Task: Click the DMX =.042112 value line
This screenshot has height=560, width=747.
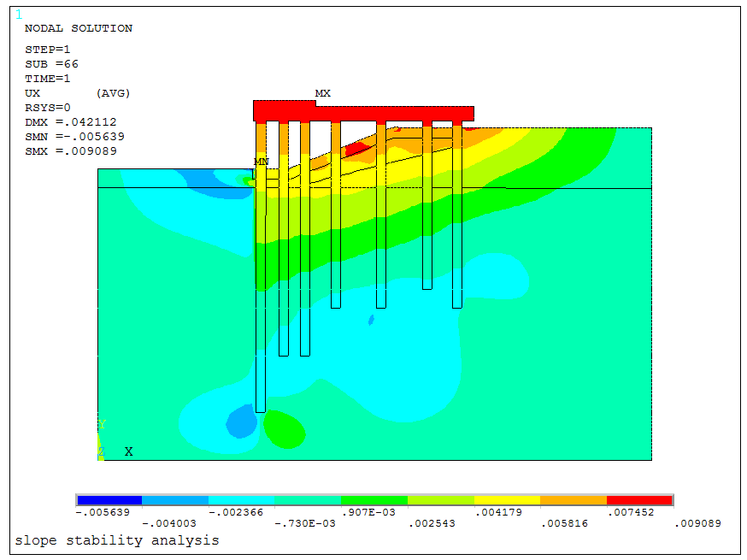Action: (70, 122)
